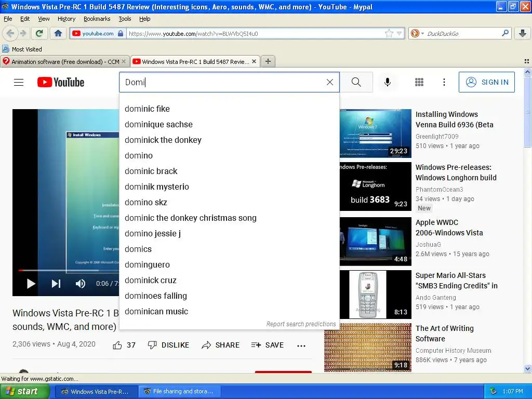
Task: Open more actions ellipsis below video
Action: click(x=301, y=345)
